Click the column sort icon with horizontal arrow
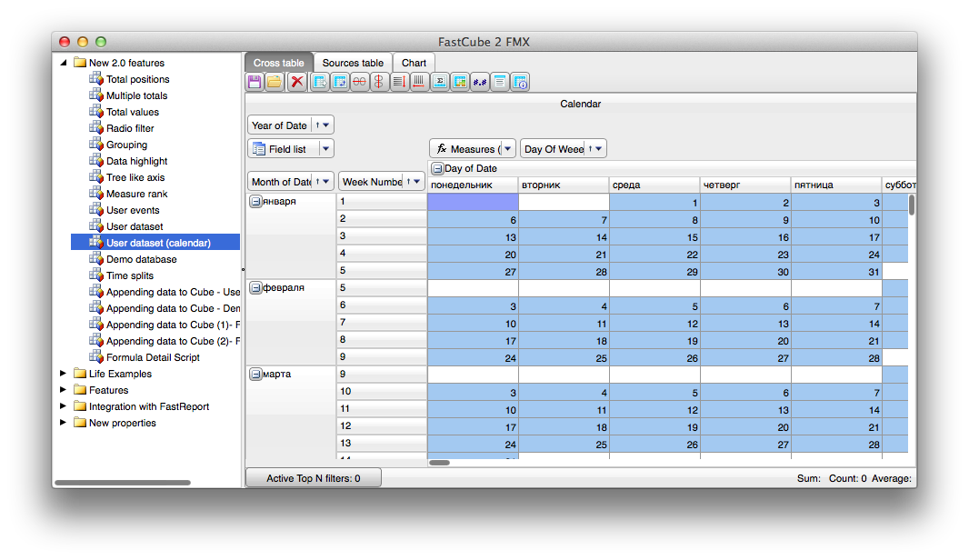 419,82
